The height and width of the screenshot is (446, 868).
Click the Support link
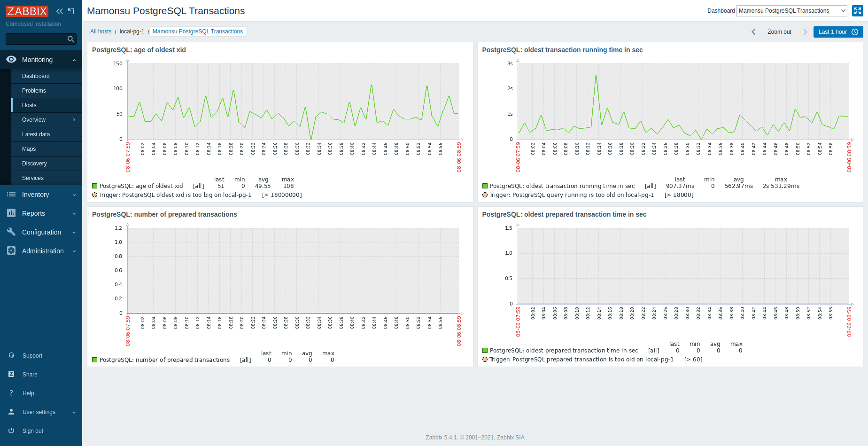point(32,356)
